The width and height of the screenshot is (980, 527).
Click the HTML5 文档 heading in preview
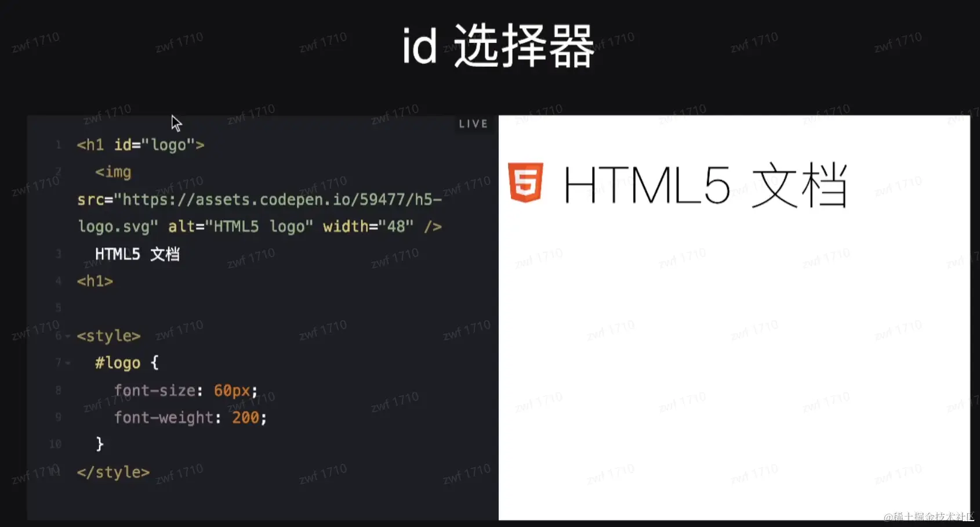706,186
